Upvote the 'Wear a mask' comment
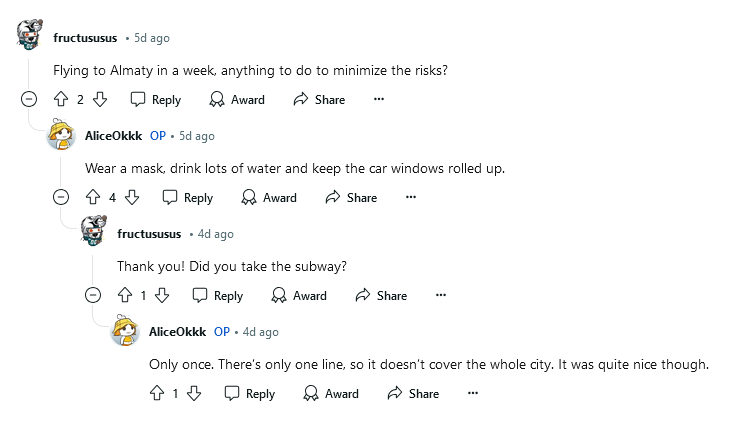732x421 pixels. 93,197
